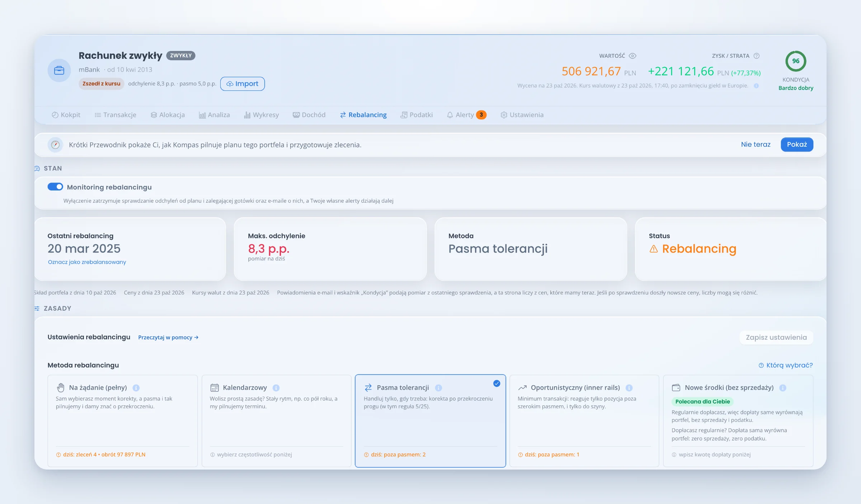Switch to the Transakcje tab

point(115,115)
